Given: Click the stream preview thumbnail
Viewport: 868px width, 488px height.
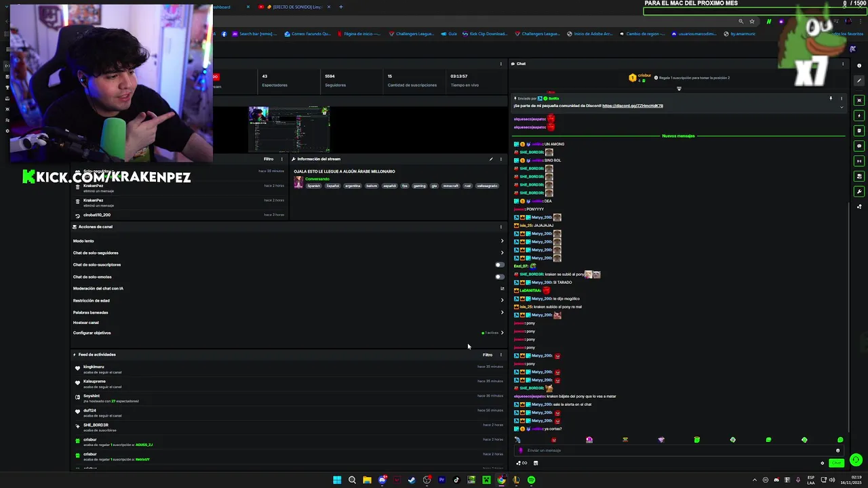Looking at the screenshot, I should tap(289, 129).
